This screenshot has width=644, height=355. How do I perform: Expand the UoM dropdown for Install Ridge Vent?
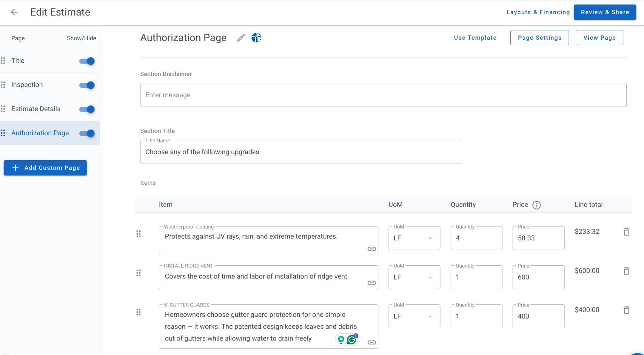click(x=414, y=277)
